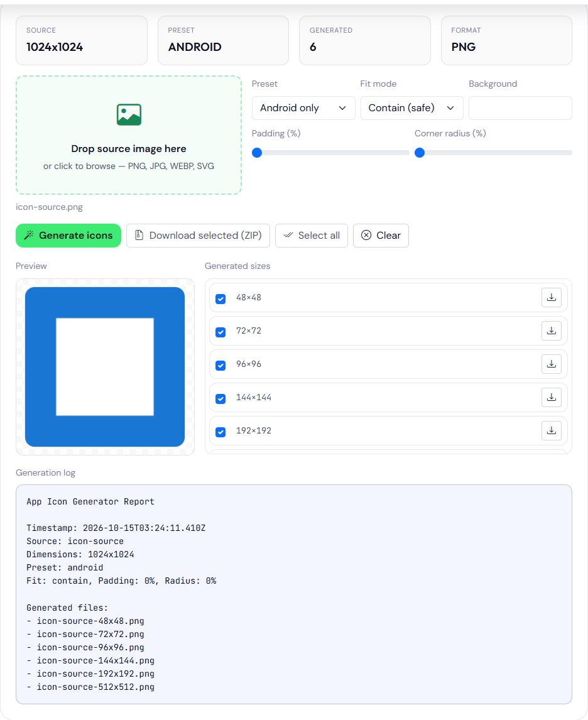Open the Contain (safe) fit mode dropdown
588x720 pixels.
[411, 108]
